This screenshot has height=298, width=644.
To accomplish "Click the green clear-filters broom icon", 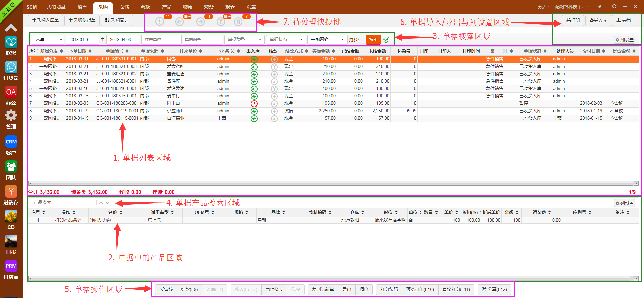I will point(386,40).
